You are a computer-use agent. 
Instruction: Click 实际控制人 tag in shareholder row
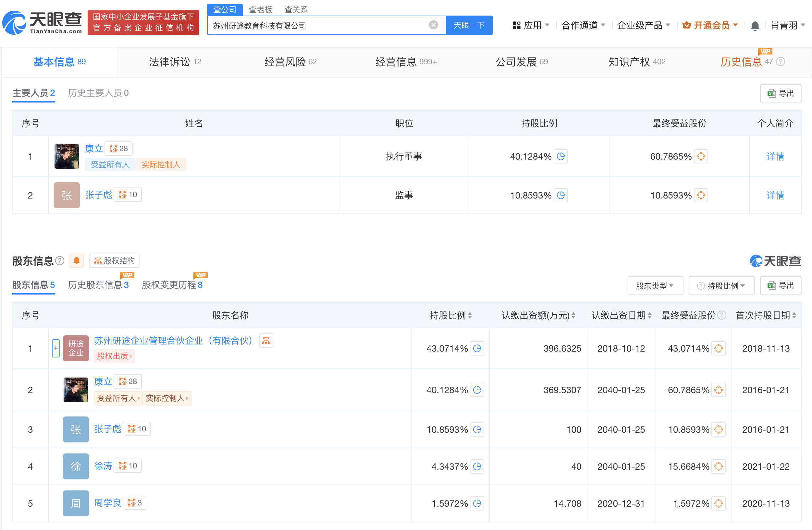(x=167, y=398)
